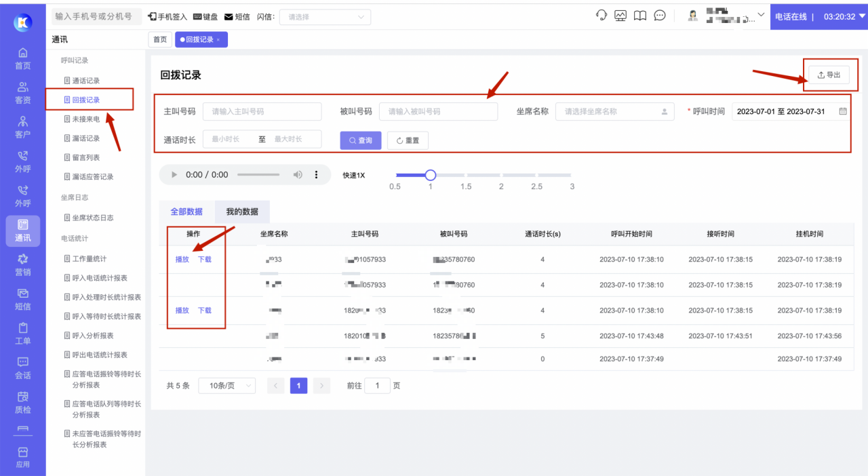Click 下载 in the first table row
Image resolution: width=868 pixels, height=476 pixels.
tap(205, 259)
